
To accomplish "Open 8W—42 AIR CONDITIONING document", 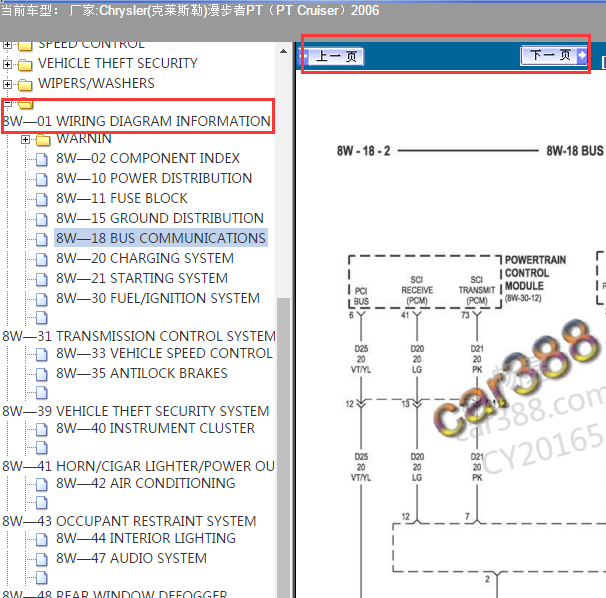I will click(x=146, y=483).
